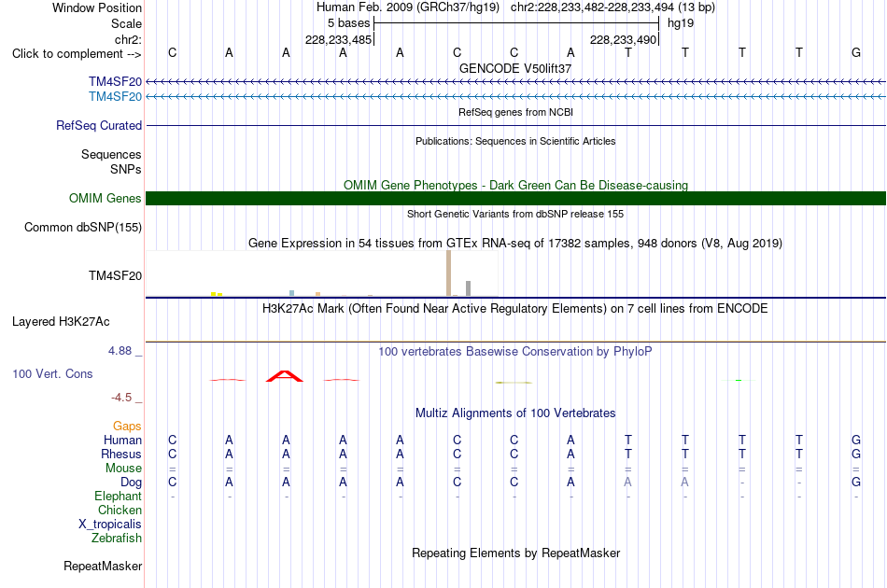Screen dimensions: 887x588
Task: Click the olive conservation mark under C
Action: click(x=514, y=383)
